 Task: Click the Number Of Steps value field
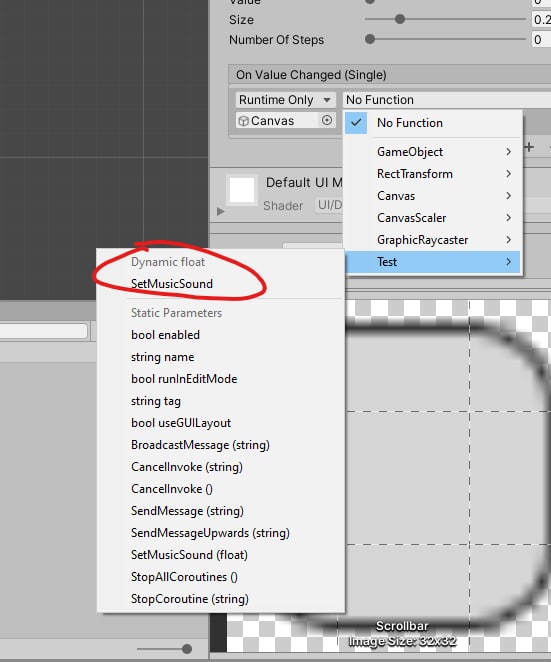(541, 40)
